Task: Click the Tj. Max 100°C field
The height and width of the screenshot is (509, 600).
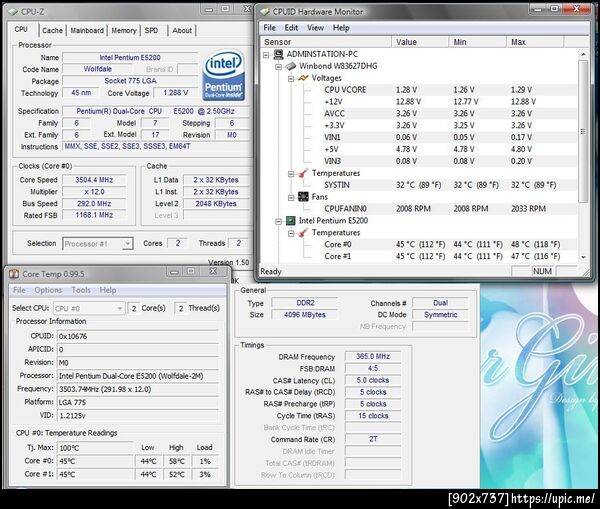Action: coord(95,448)
